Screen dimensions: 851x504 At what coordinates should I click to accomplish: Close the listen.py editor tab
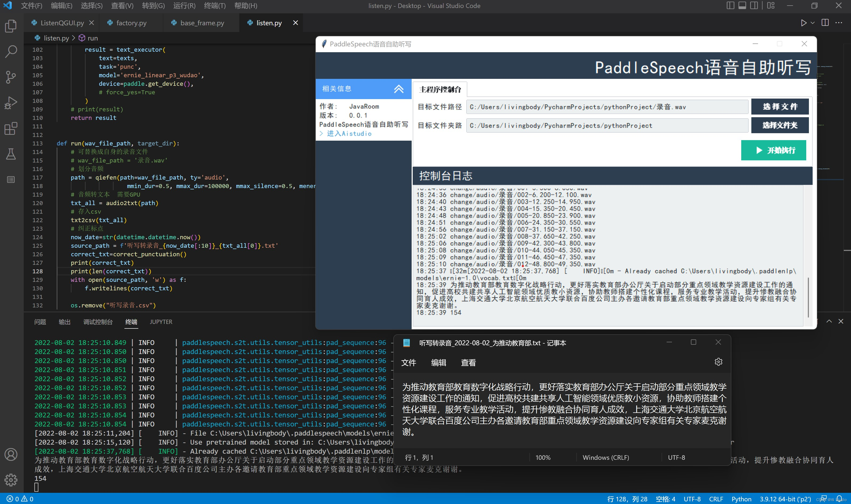coord(295,23)
